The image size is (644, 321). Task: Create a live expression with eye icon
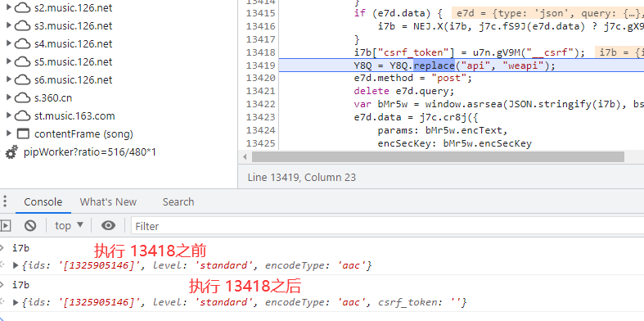109,226
